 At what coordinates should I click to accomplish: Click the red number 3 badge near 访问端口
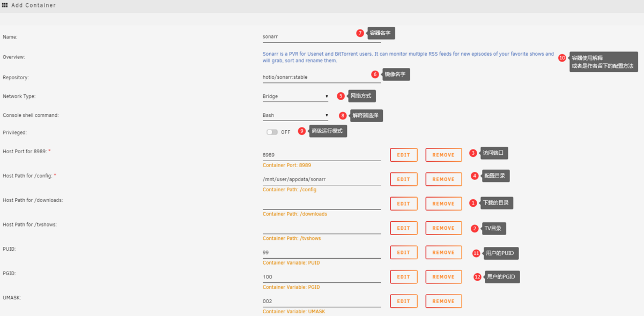tap(473, 153)
